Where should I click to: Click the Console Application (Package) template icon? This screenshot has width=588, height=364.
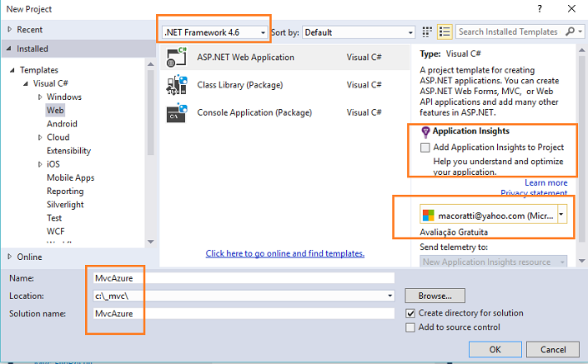[x=176, y=112]
